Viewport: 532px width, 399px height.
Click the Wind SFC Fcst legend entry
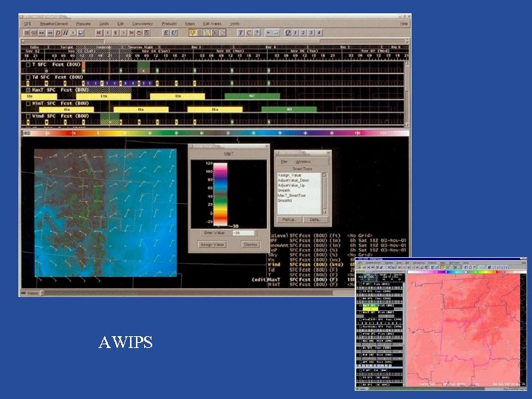305,265
